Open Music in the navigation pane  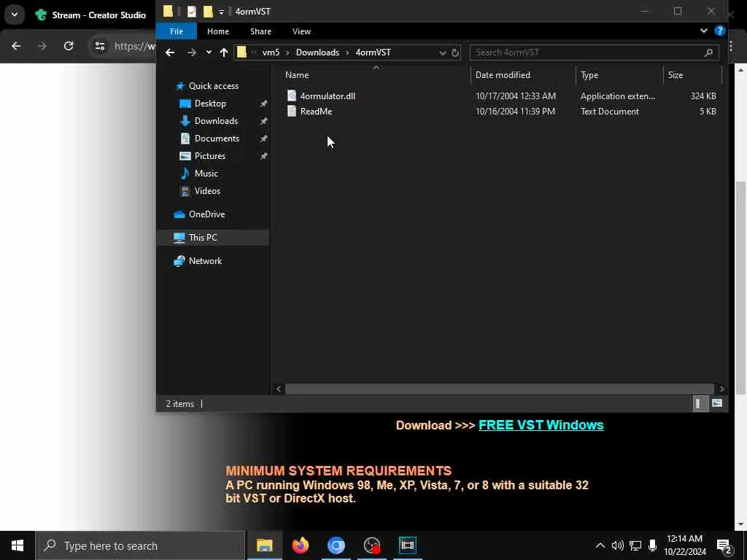pyautogui.click(x=206, y=174)
